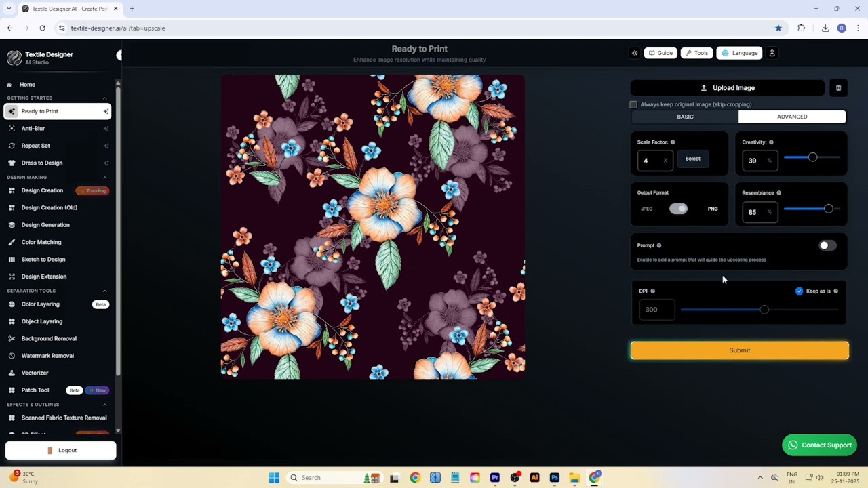Open the user account profile icon
The image size is (868, 488).
[772, 53]
